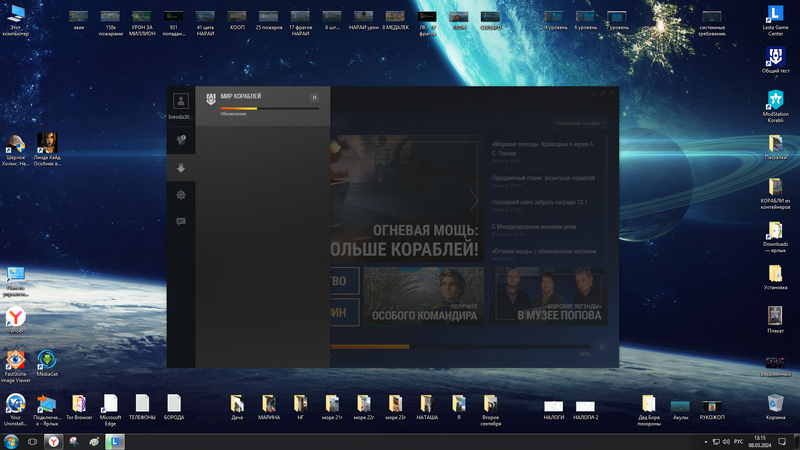This screenshot has height=450, width=800.
Task: Select системные требования file on desktop
Action: coord(712,23)
